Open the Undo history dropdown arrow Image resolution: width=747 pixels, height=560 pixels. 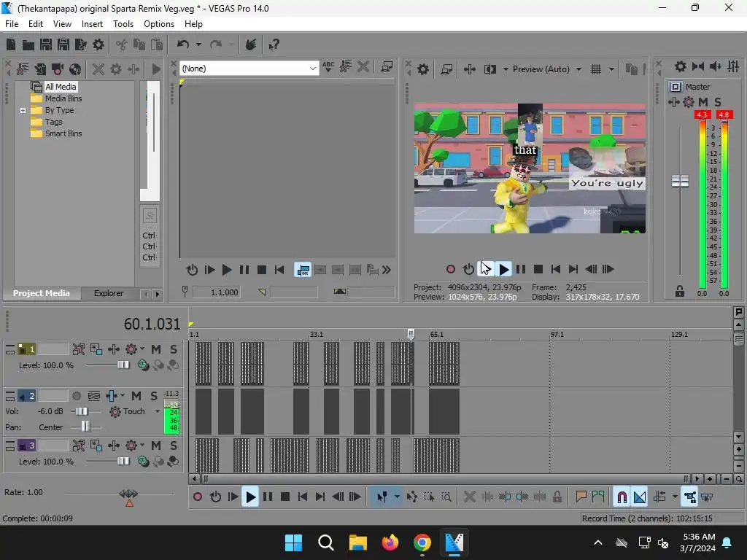(x=198, y=44)
